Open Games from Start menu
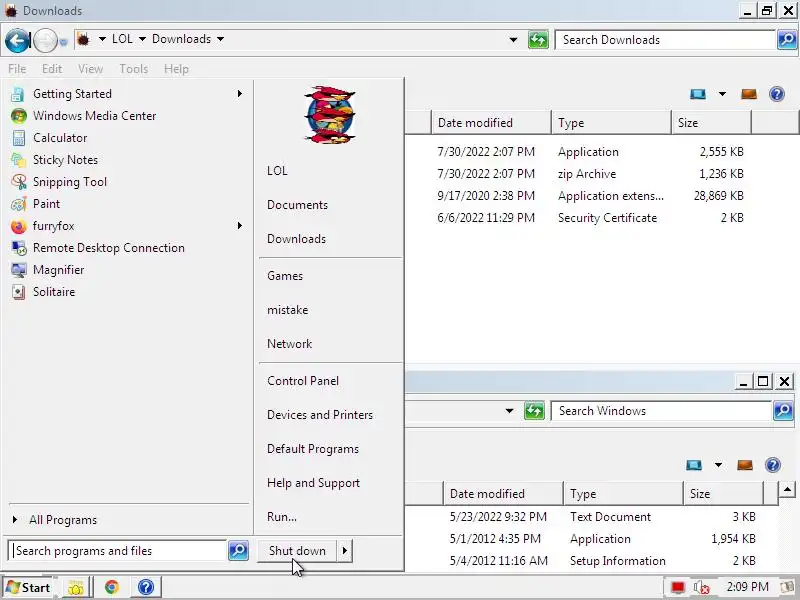 point(285,276)
